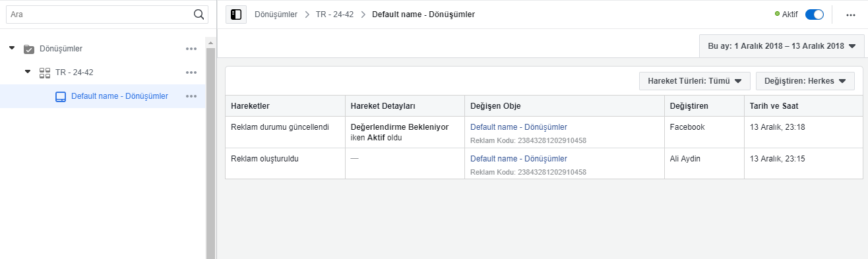Click the Reklam Kodu text in Facebook row

tap(528, 140)
